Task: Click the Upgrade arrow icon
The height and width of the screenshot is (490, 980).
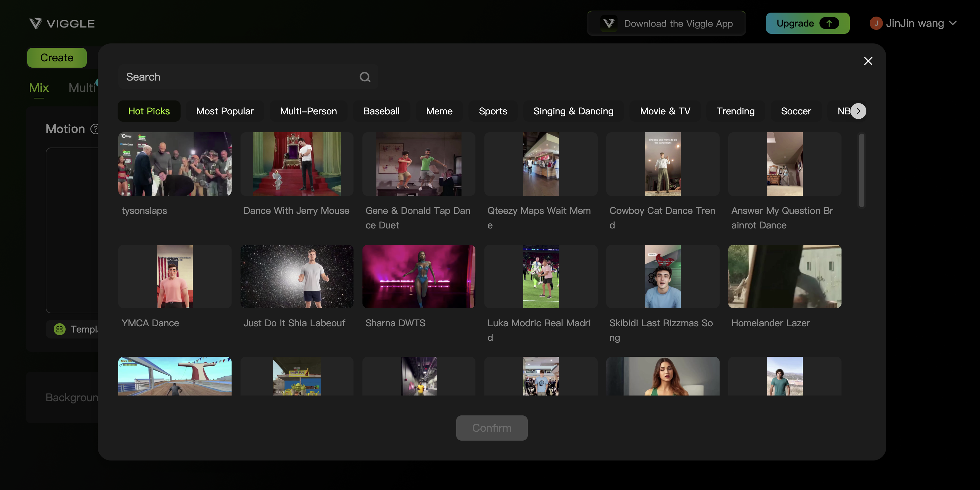Action: pos(829,23)
